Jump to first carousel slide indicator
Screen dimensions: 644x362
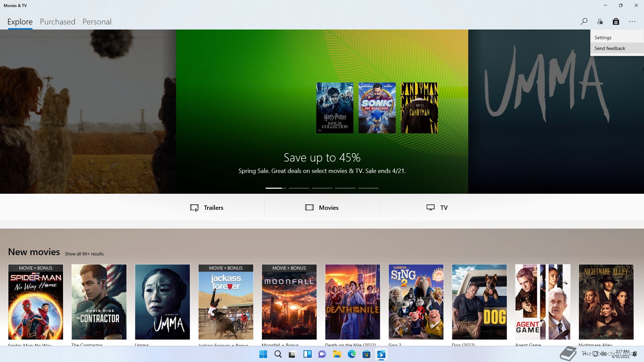[276, 188]
